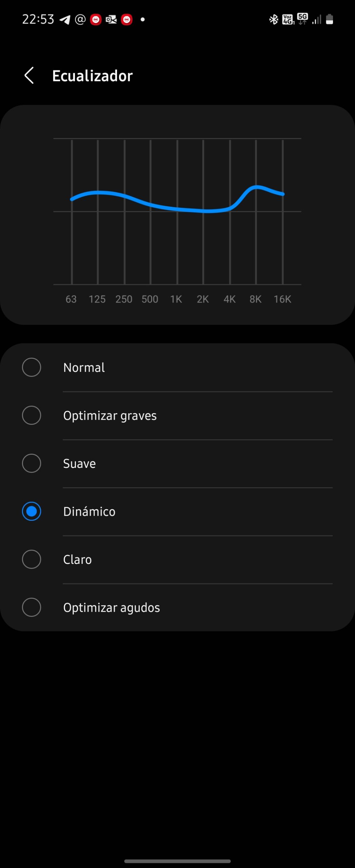Screen dimensions: 355x868
Task: Tap the Ecualizador page title
Action: click(x=92, y=76)
